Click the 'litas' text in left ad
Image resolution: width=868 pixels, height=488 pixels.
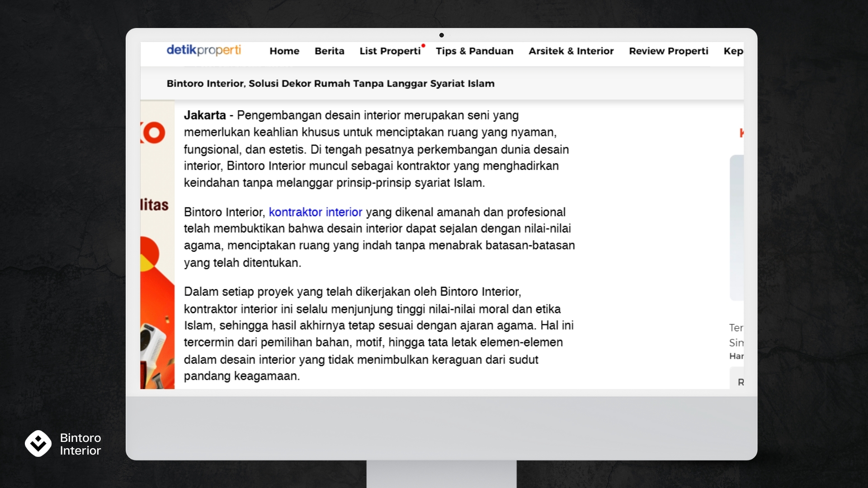coord(154,205)
